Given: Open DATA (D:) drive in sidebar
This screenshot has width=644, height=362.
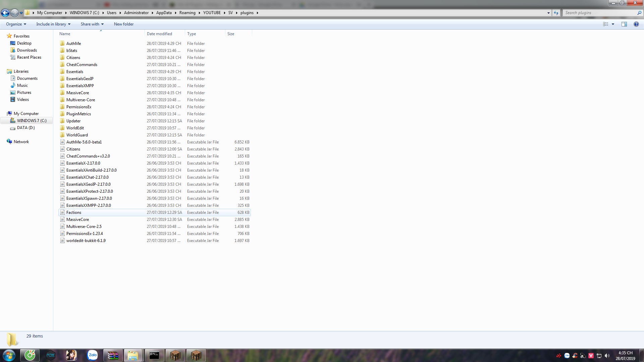Looking at the screenshot, I should coord(26,128).
